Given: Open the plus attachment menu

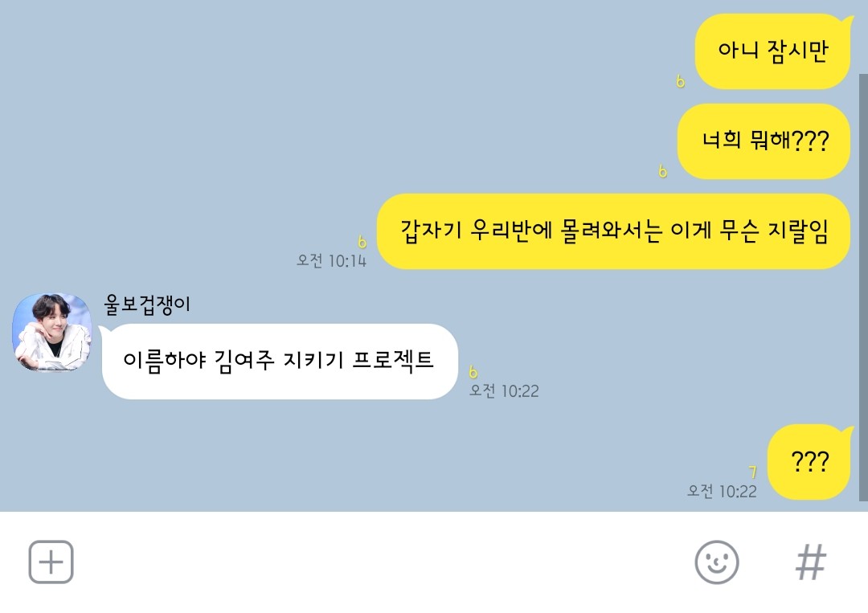Looking at the screenshot, I should click(51, 562).
